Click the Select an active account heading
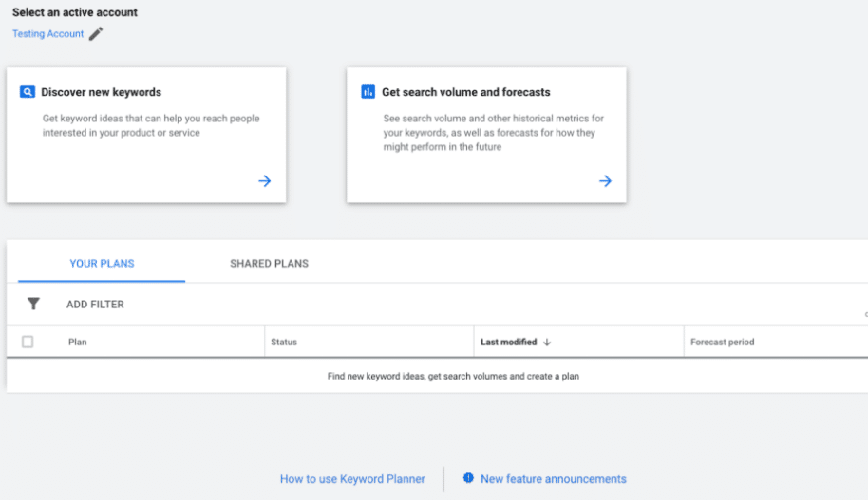This screenshot has width=868, height=500. point(75,12)
